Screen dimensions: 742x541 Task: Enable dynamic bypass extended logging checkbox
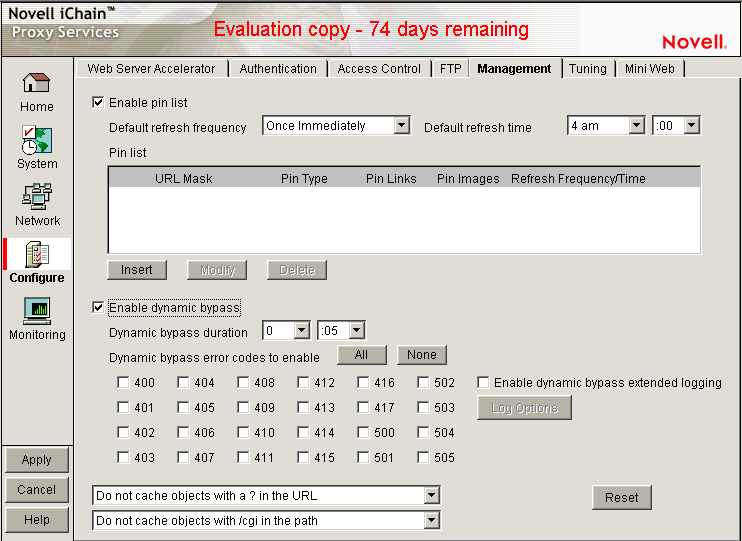click(483, 382)
